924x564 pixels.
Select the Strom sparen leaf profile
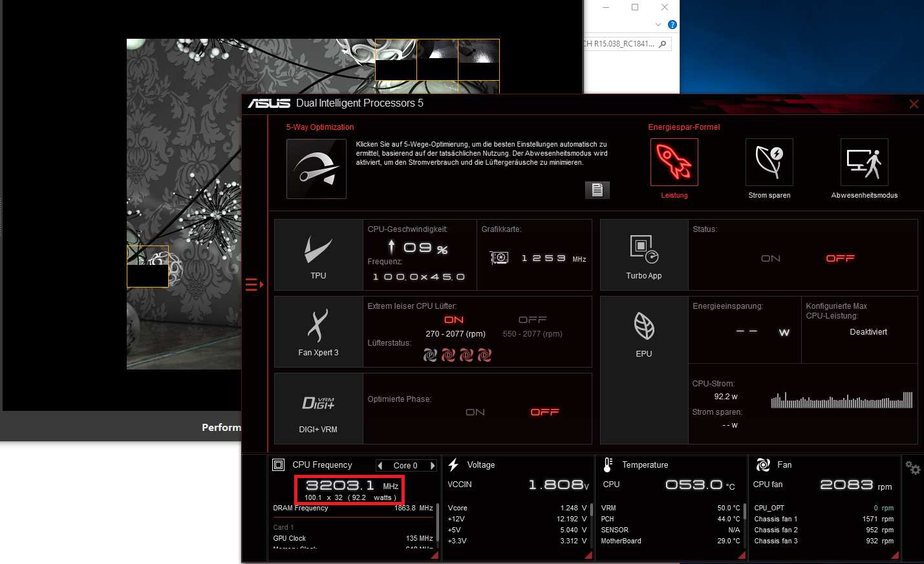pyautogui.click(x=769, y=162)
